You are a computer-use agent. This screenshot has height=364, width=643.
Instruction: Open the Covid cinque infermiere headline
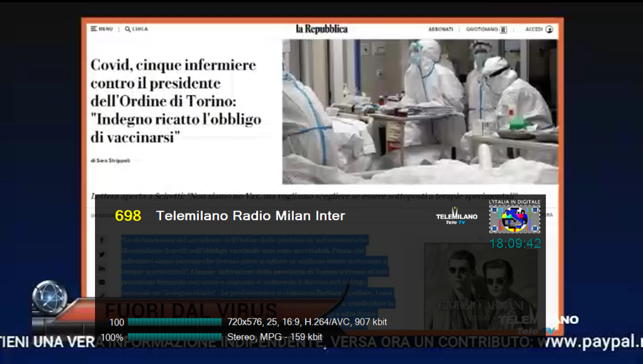(x=175, y=101)
